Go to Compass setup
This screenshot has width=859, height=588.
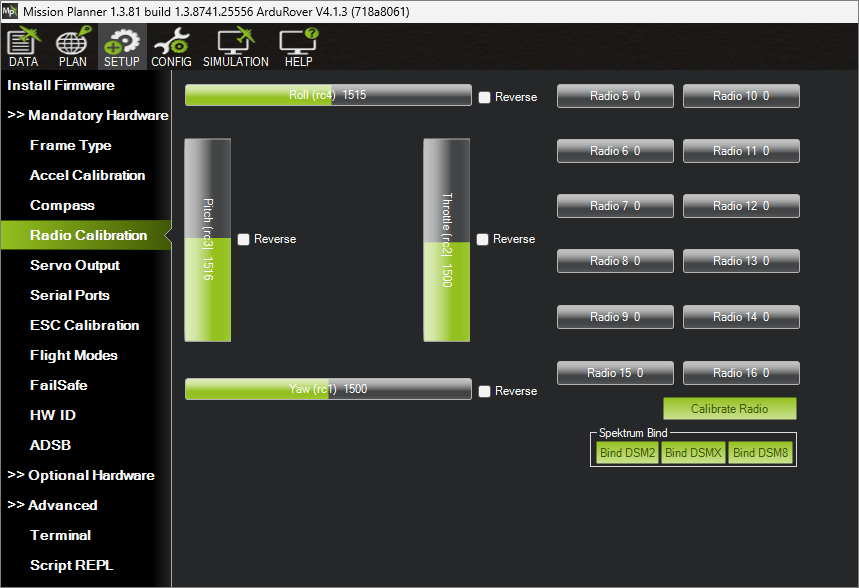pos(62,205)
